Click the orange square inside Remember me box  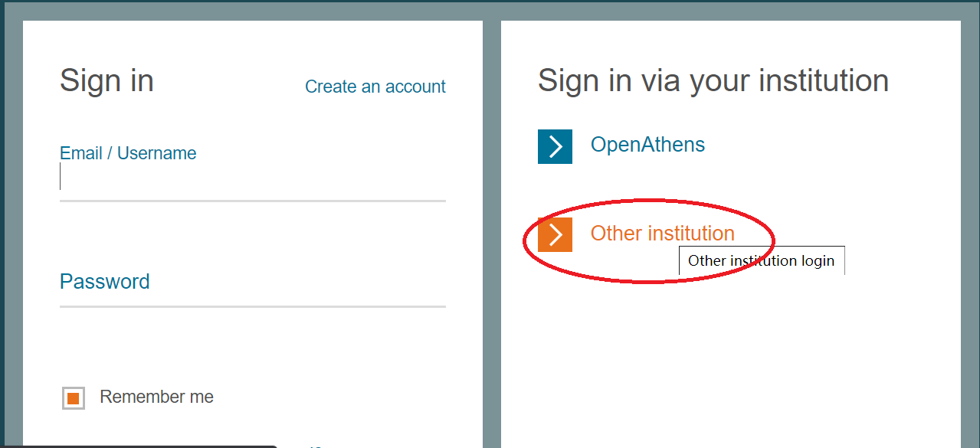click(74, 398)
